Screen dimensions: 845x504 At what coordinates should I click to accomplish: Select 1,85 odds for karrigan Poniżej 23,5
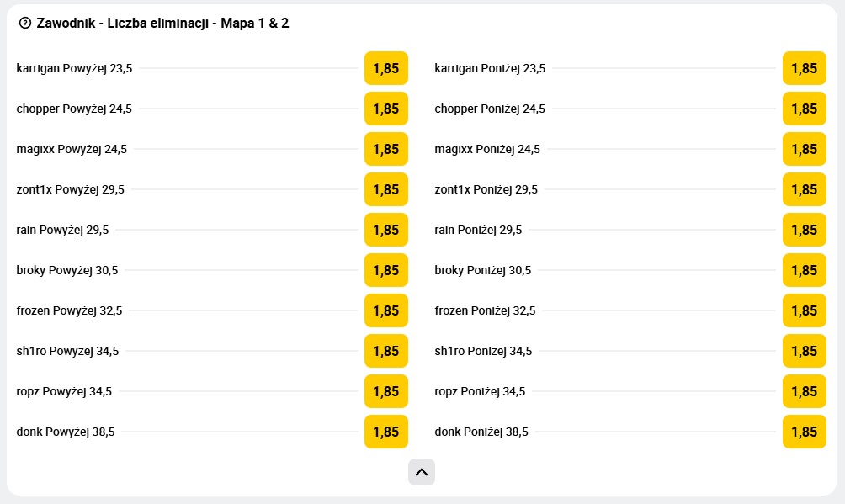pyautogui.click(x=804, y=68)
